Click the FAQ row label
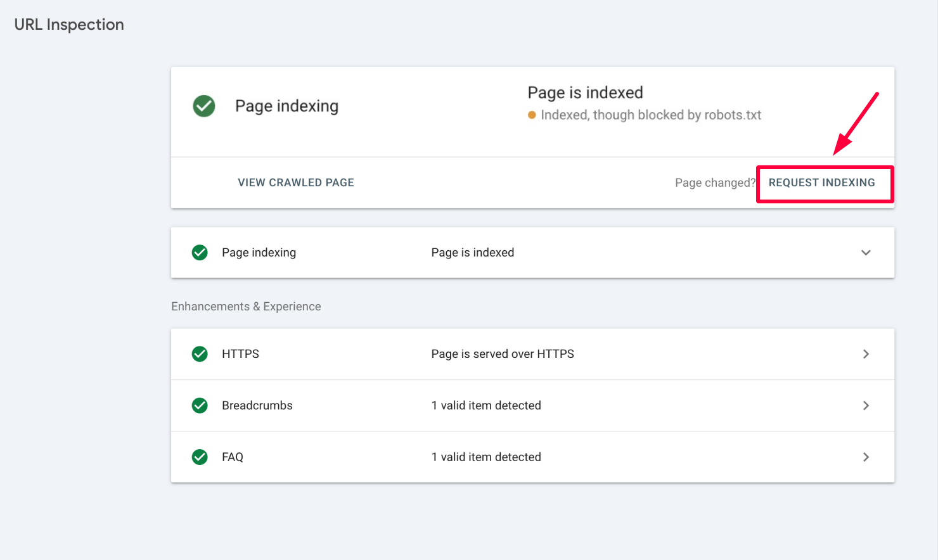The height and width of the screenshot is (560, 938). 233,457
